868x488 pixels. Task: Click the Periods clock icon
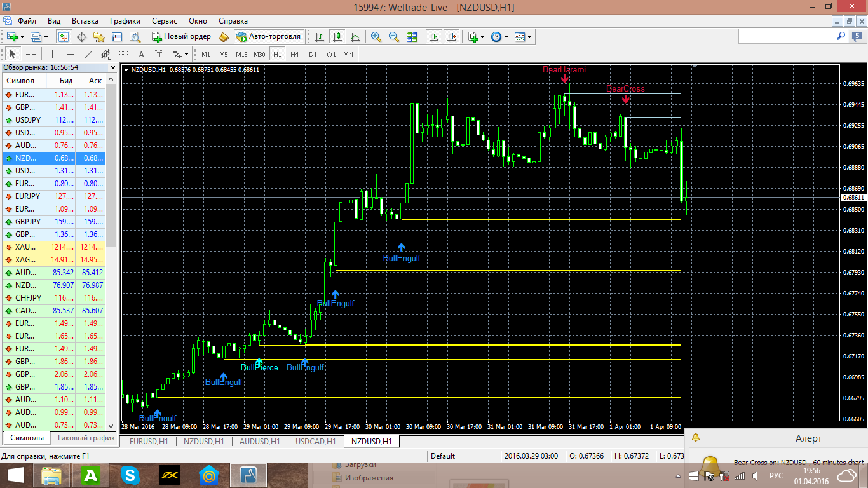tap(496, 37)
